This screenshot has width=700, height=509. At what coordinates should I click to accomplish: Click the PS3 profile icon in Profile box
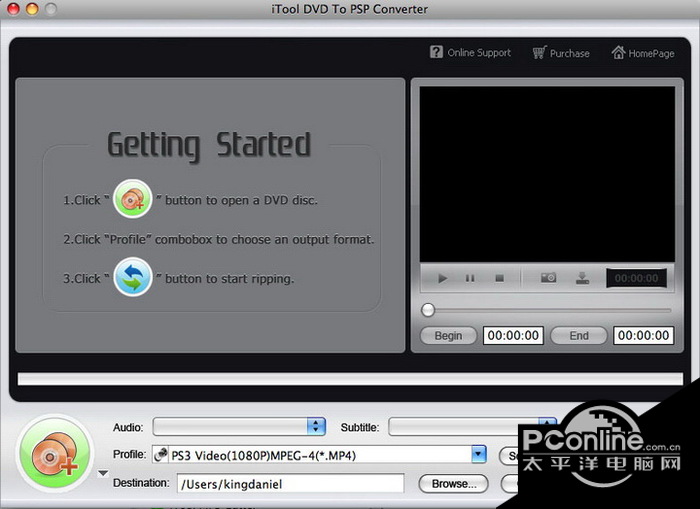click(161, 455)
